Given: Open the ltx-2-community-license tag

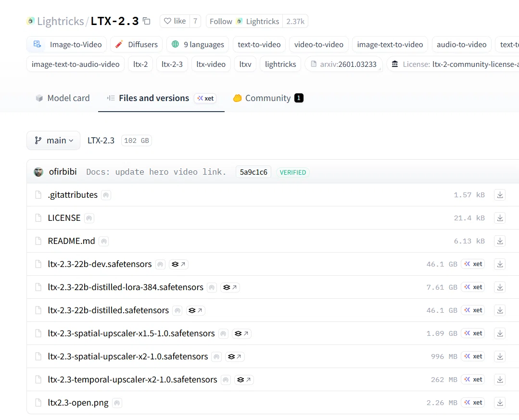Looking at the screenshot, I should [454, 64].
